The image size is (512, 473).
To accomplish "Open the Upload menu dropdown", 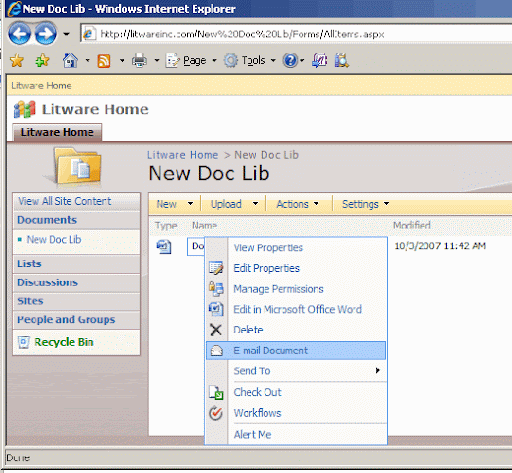I will [234, 204].
